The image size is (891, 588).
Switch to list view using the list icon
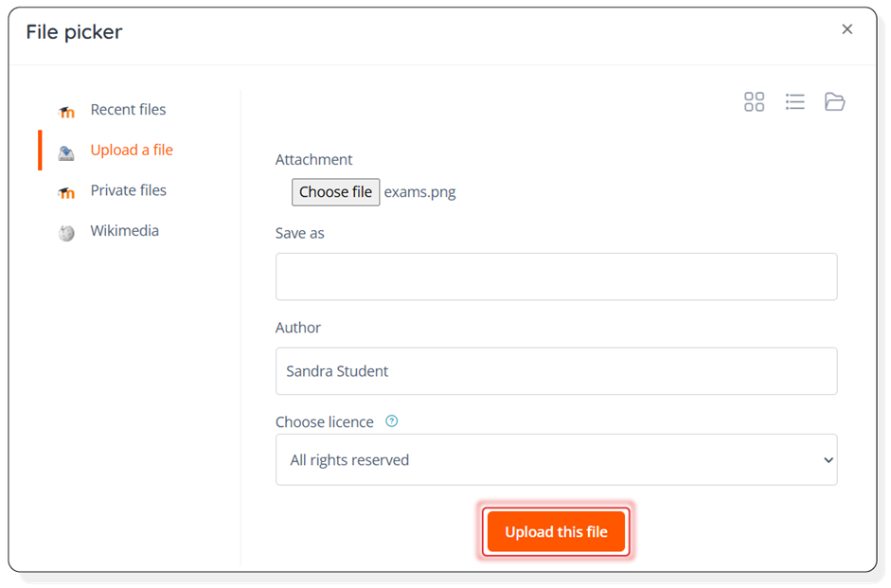[794, 101]
